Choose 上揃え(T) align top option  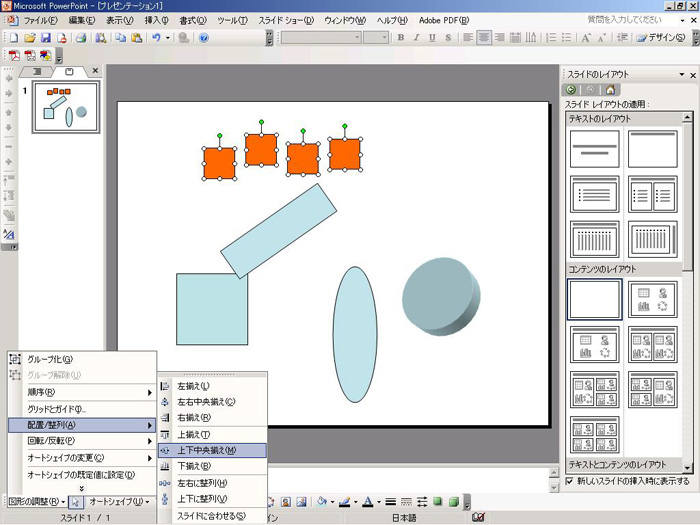212,434
